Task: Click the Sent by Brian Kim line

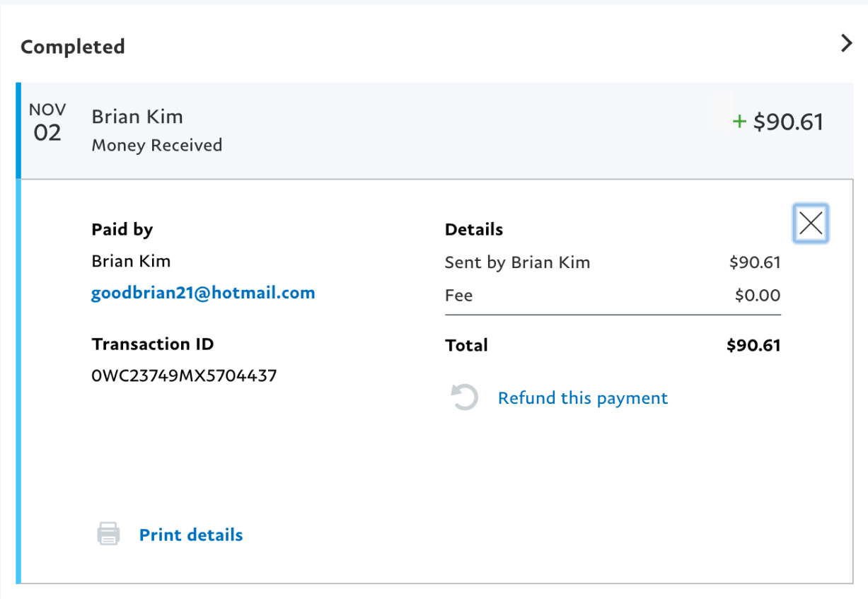Action: (517, 263)
